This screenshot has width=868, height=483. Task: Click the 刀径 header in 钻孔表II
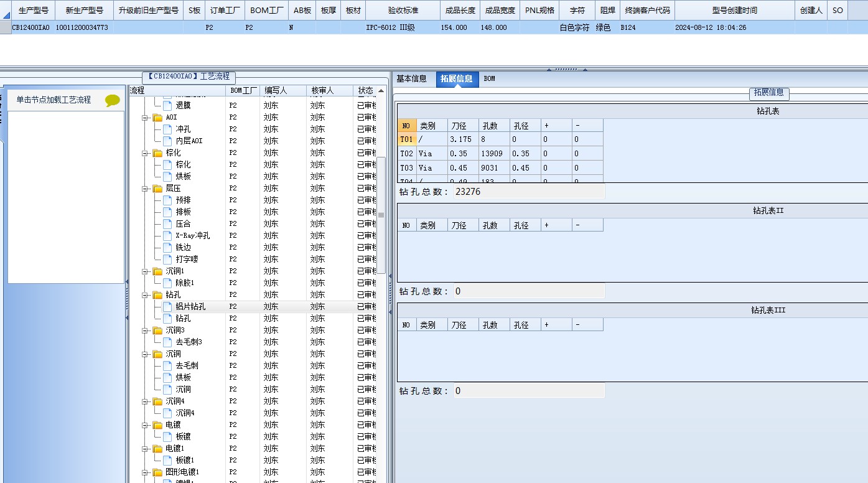point(463,225)
